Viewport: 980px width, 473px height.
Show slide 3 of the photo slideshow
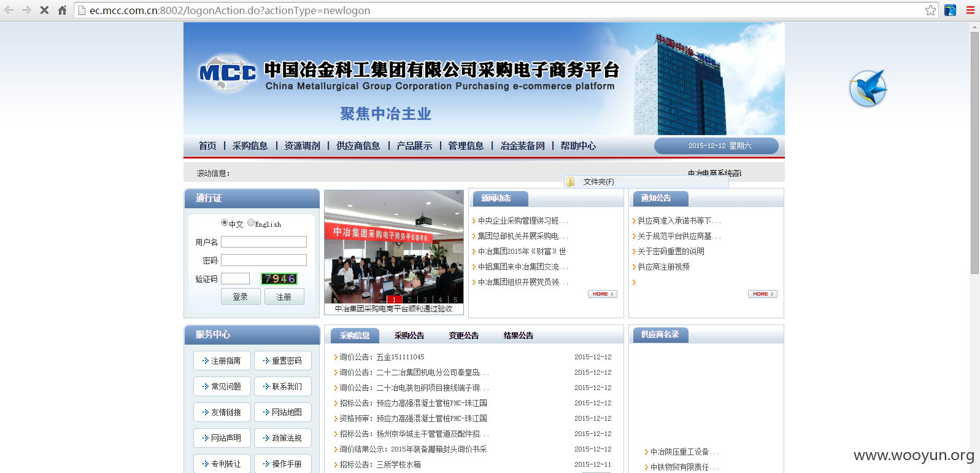click(x=425, y=300)
